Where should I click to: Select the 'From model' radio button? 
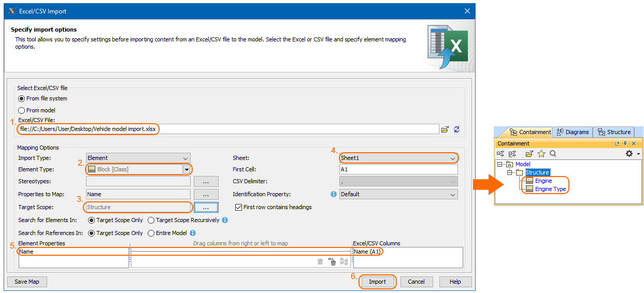pos(21,110)
